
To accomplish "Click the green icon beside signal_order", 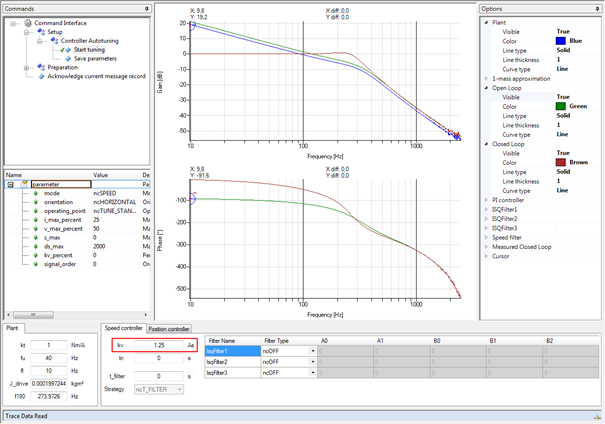I will point(36,264).
